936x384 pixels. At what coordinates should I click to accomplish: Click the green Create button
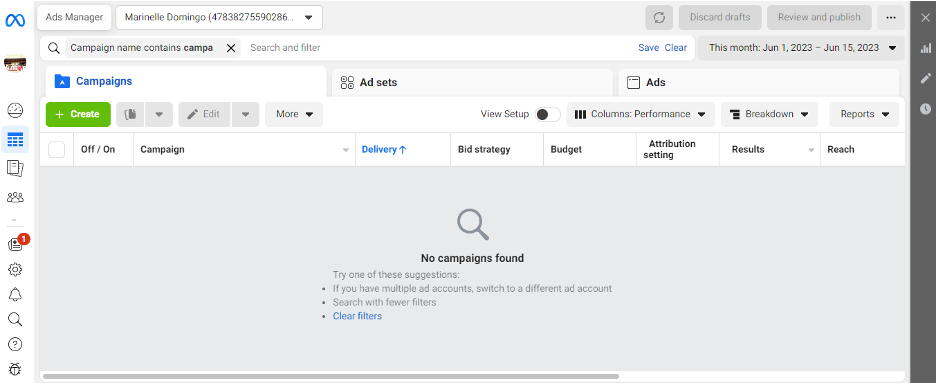point(78,114)
